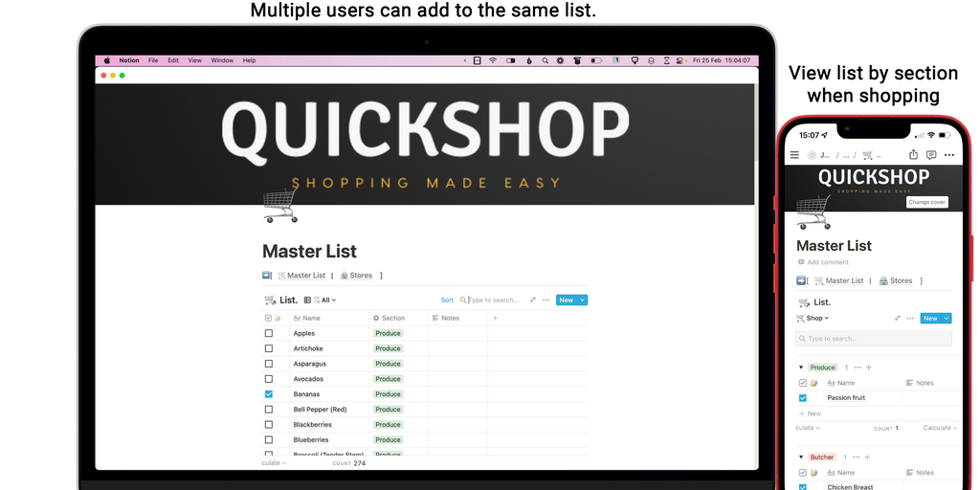The image size is (980, 490).
Task: Click the table view icon beside List.
Action: coord(307,300)
